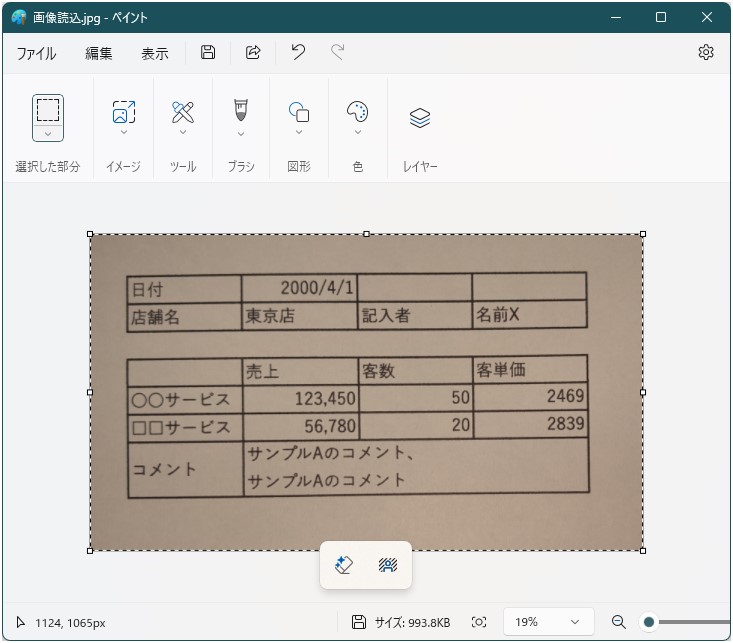The image size is (733, 643).
Task: Click the 画像読込.jpg - ペイント window title
Action: click(x=90, y=18)
